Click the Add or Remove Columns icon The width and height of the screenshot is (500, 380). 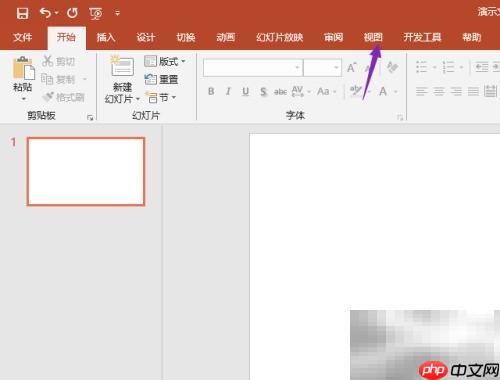tap(490, 91)
